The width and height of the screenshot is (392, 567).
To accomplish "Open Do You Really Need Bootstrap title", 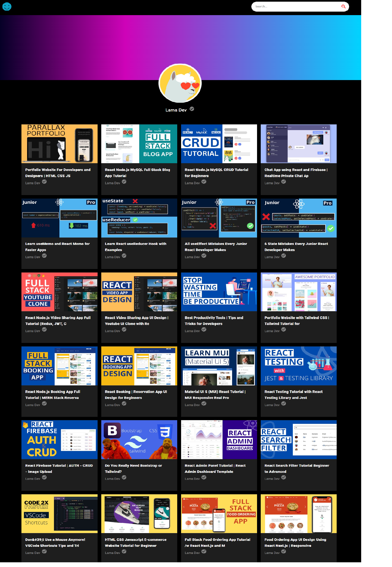I will tap(133, 469).
